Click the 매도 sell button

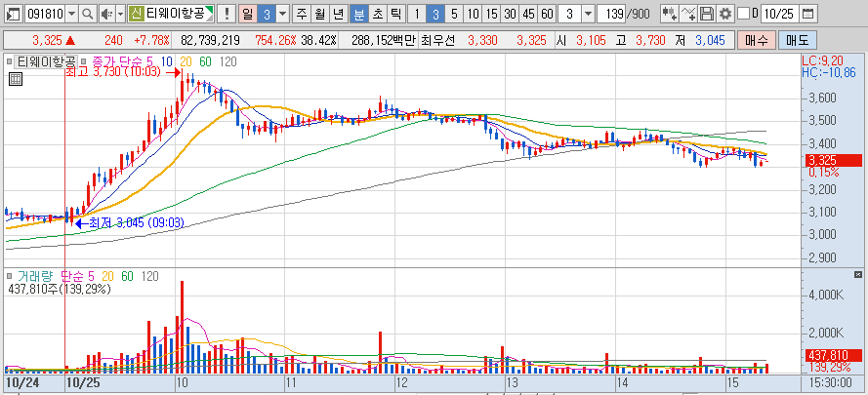pos(797,40)
